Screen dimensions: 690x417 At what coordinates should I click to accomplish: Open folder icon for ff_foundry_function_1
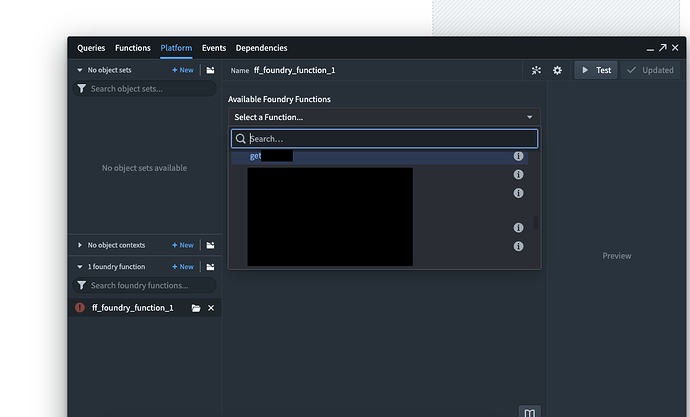196,308
